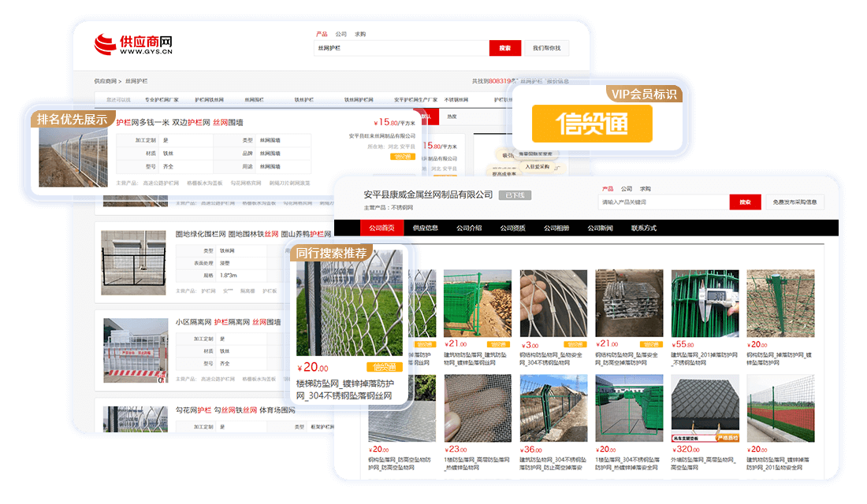Open the 供应信息 nav tab

coord(425,228)
